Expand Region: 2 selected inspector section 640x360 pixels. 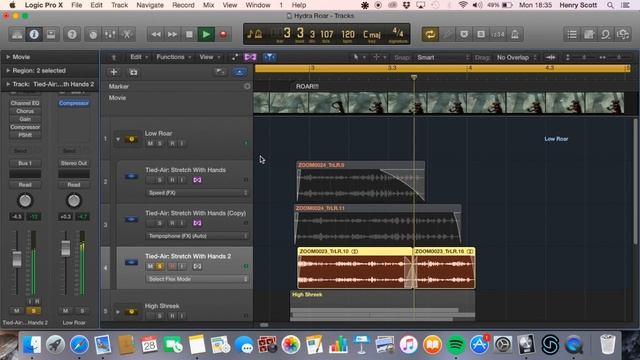[x=8, y=71]
